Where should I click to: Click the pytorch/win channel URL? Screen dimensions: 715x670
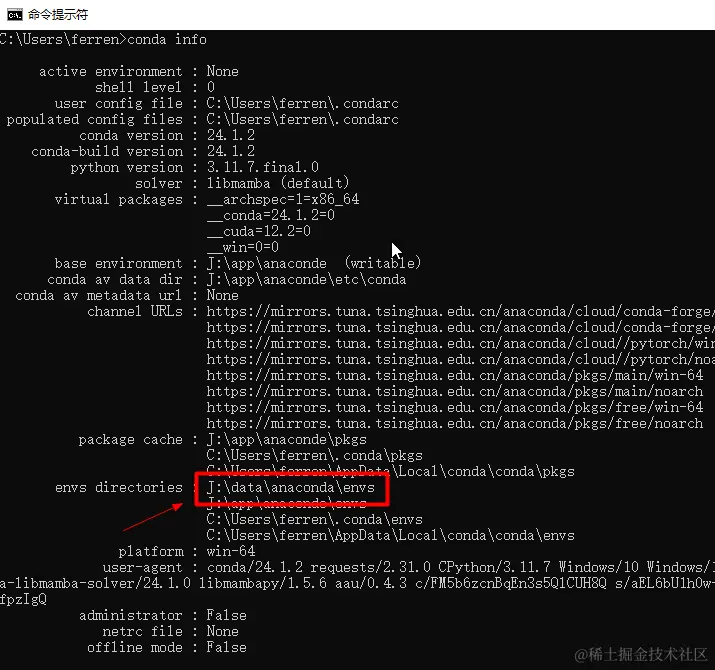(461, 343)
